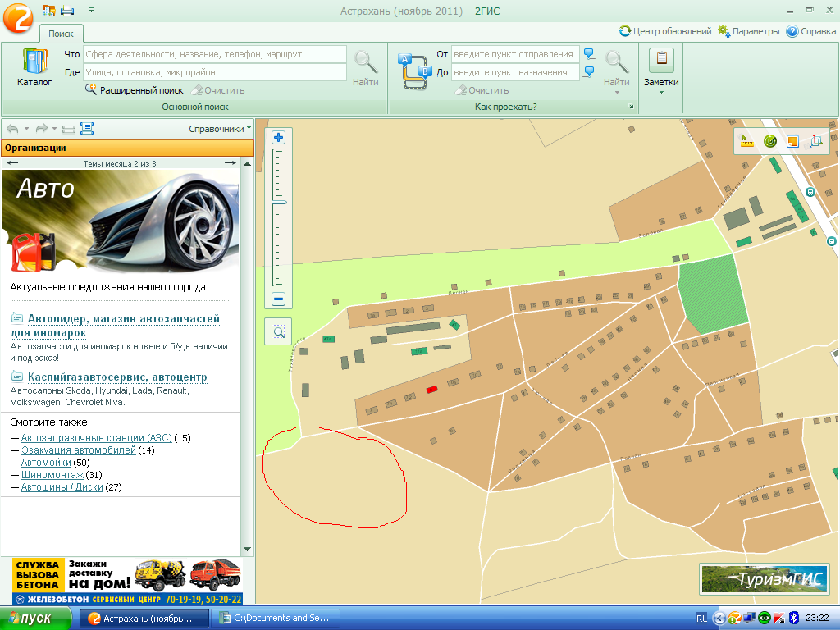840x630 pixels.
Task: Open Параметры settings
Action: (x=748, y=31)
